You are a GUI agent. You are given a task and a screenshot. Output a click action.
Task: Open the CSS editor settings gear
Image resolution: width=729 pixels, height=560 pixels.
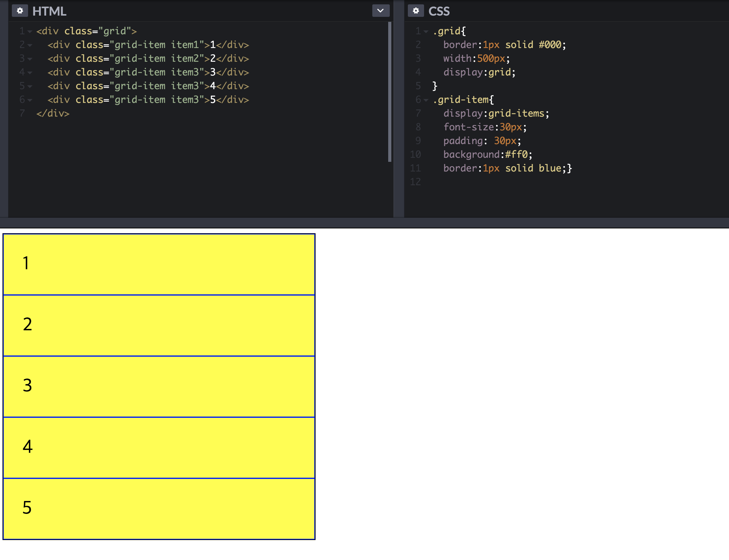[x=416, y=11]
